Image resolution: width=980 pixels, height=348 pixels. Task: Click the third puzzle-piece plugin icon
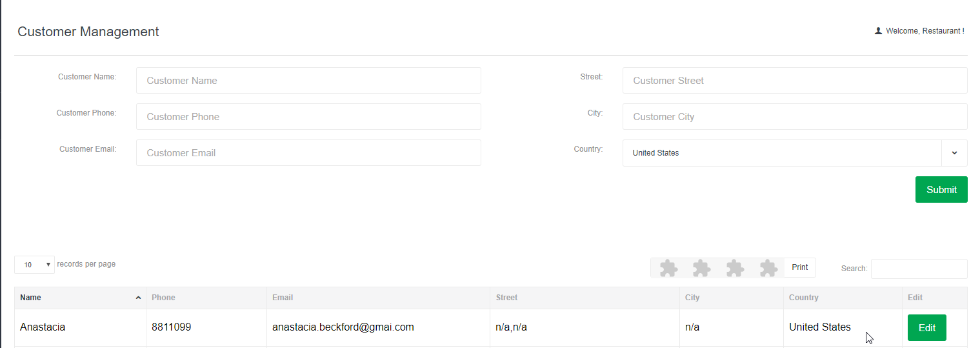click(735, 268)
